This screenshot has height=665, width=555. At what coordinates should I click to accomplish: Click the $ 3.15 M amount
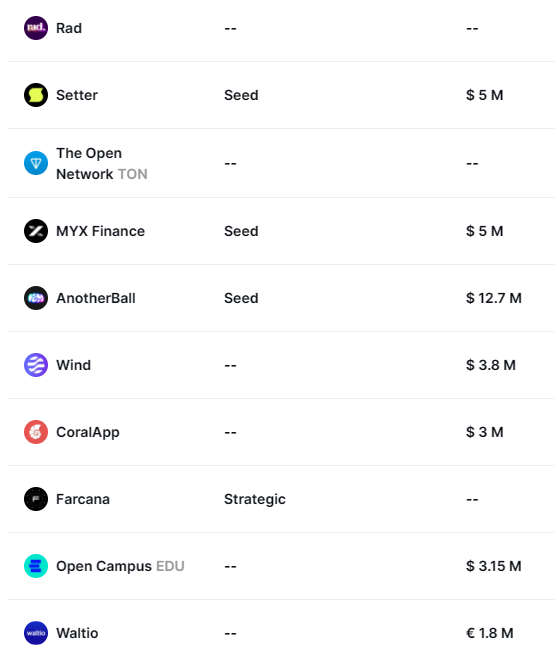[494, 566]
